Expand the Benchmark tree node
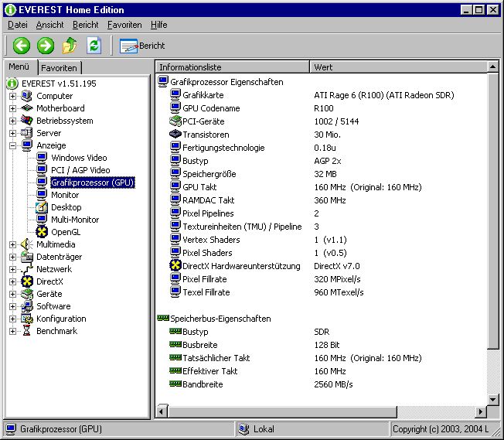 [12, 331]
